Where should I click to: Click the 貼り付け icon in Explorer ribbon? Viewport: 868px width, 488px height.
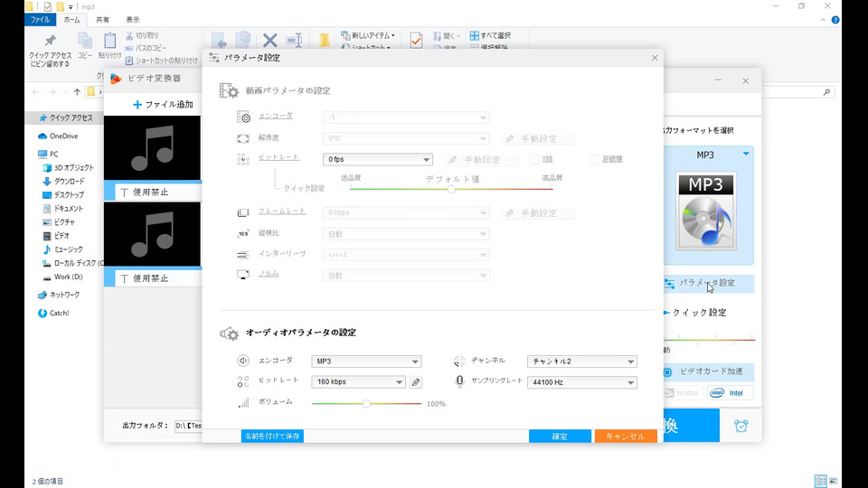click(109, 41)
